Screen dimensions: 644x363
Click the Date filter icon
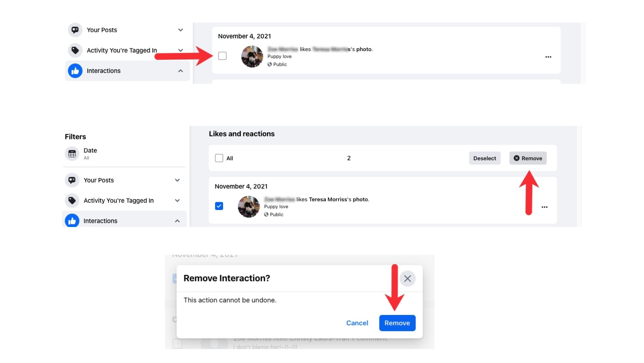tap(72, 153)
